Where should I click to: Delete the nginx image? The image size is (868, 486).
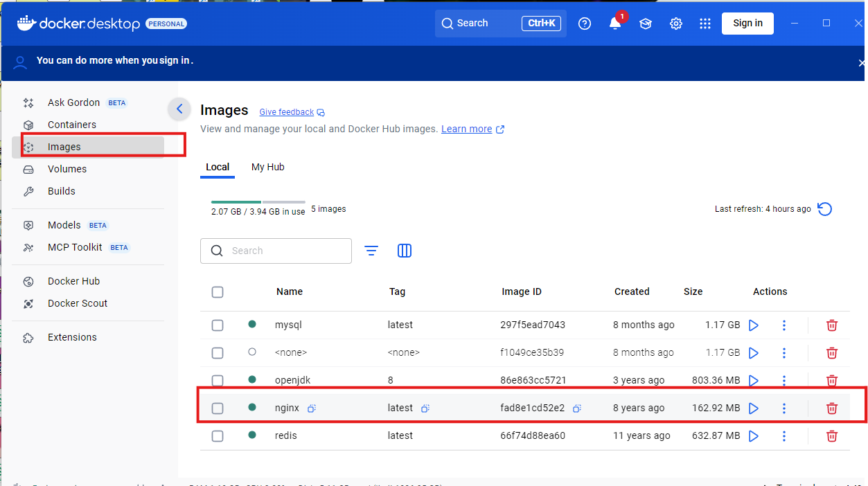pos(832,408)
